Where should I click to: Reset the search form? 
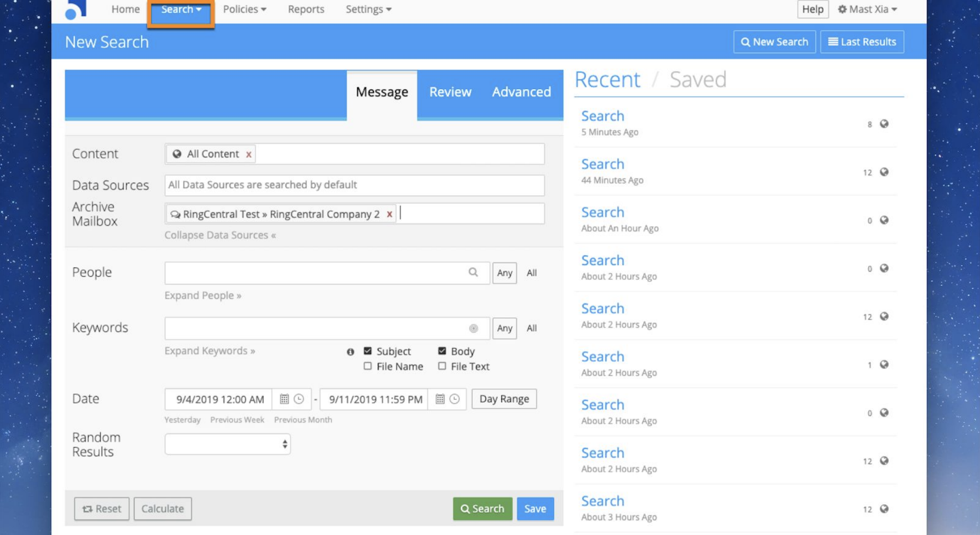point(101,509)
